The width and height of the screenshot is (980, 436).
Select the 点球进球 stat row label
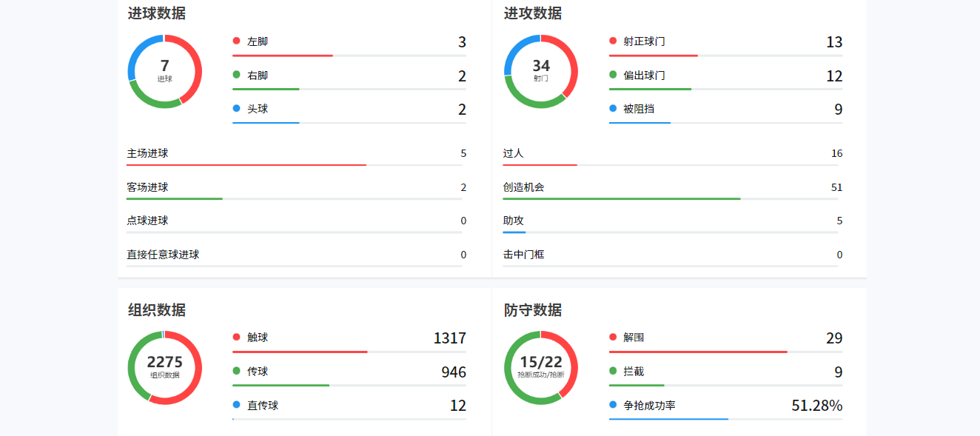(147, 221)
